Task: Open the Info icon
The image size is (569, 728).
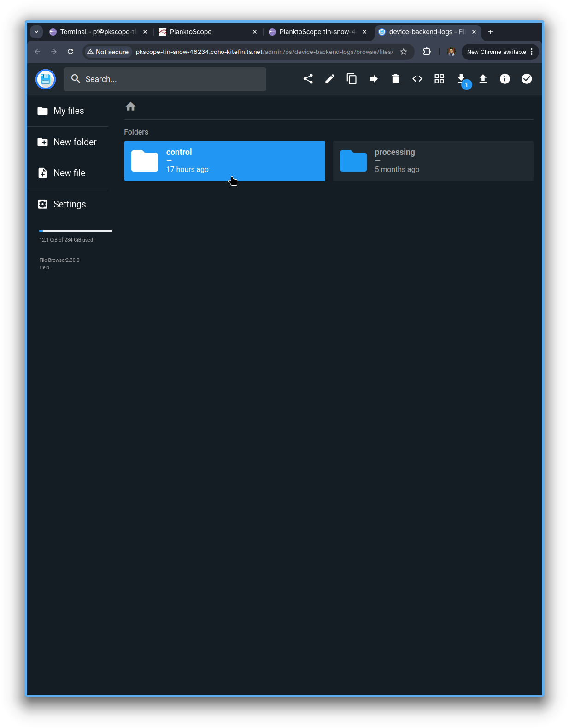Action: point(505,79)
